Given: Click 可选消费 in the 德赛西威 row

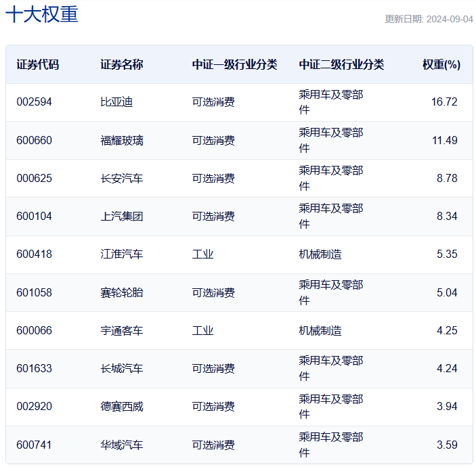Looking at the screenshot, I should (x=213, y=407).
